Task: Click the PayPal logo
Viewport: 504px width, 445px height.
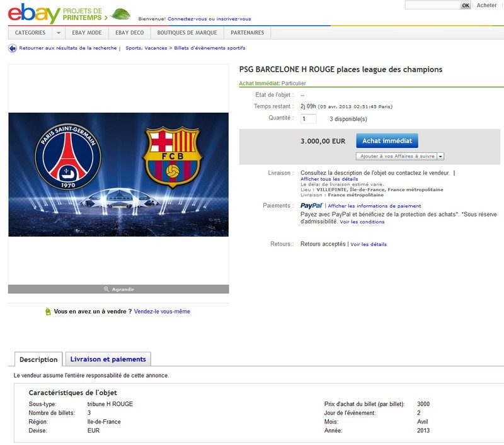Action: [311, 206]
